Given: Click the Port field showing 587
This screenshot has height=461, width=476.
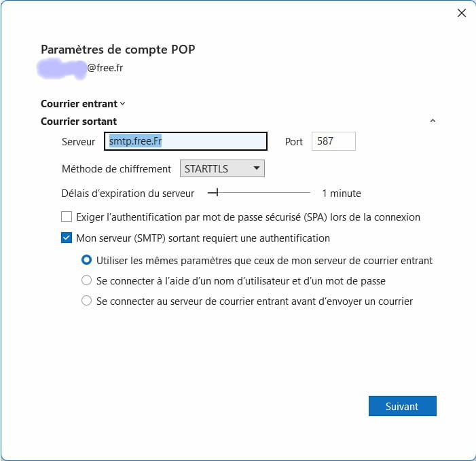Looking at the screenshot, I should click(333, 142).
